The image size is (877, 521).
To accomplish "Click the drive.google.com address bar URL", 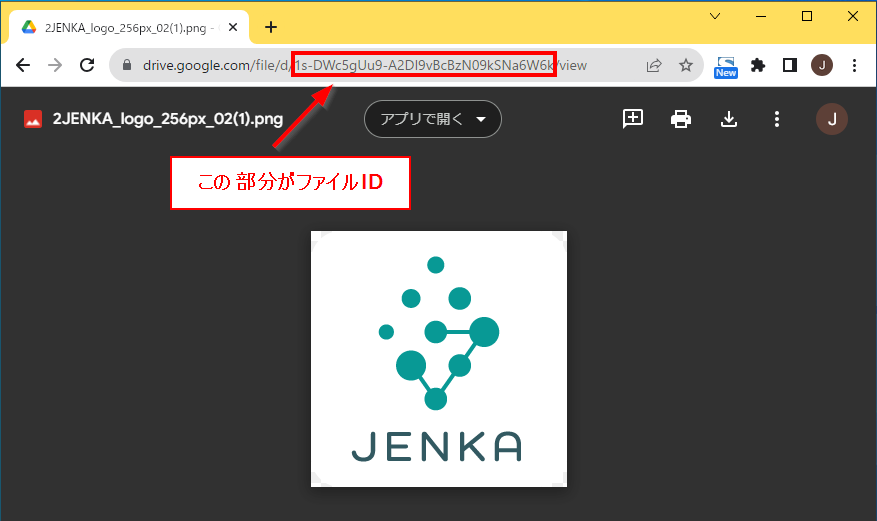I will (x=365, y=65).
